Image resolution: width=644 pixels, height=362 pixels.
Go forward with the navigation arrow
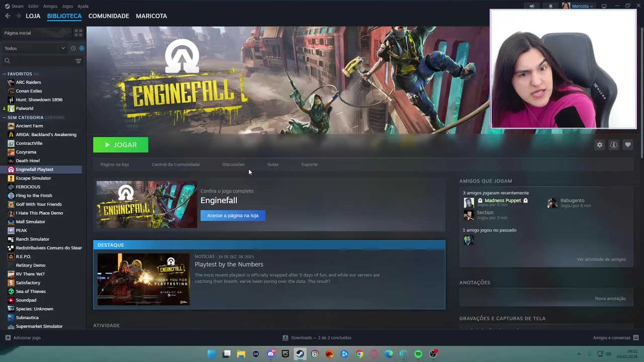pyautogui.click(x=18, y=16)
